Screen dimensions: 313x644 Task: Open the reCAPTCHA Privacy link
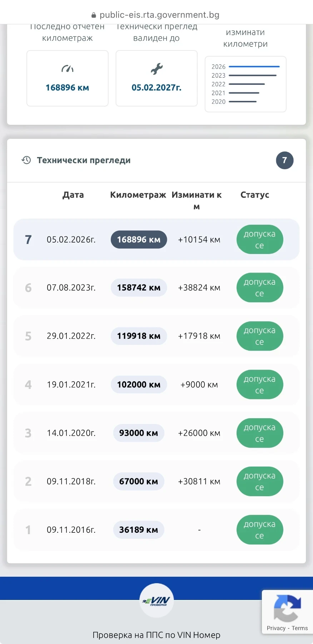coord(276,628)
